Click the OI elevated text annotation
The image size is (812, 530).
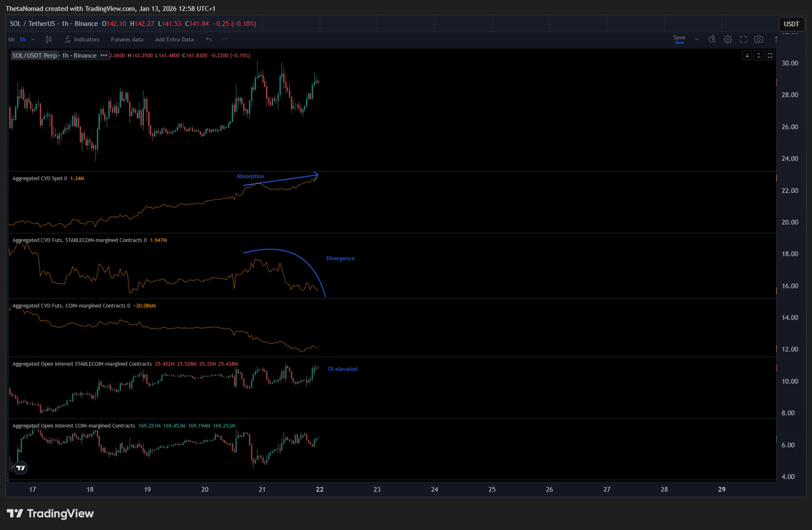click(x=343, y=369)
